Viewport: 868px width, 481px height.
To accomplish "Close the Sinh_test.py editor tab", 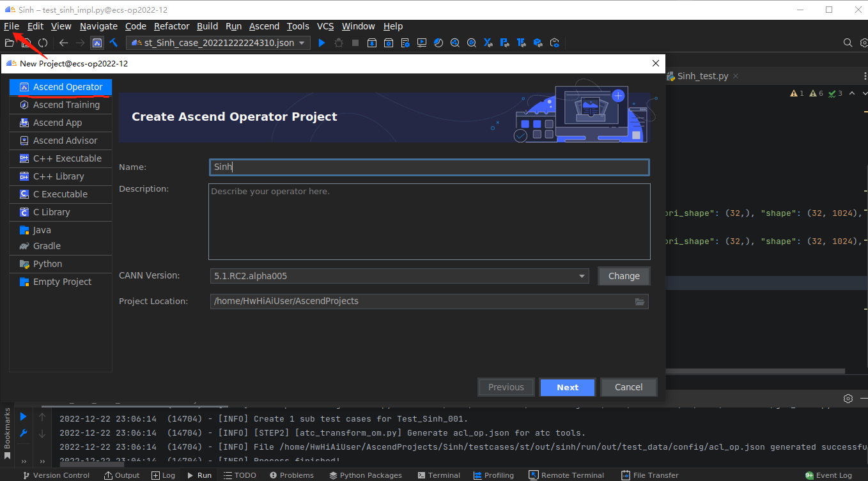I will (x=735, y=76).
